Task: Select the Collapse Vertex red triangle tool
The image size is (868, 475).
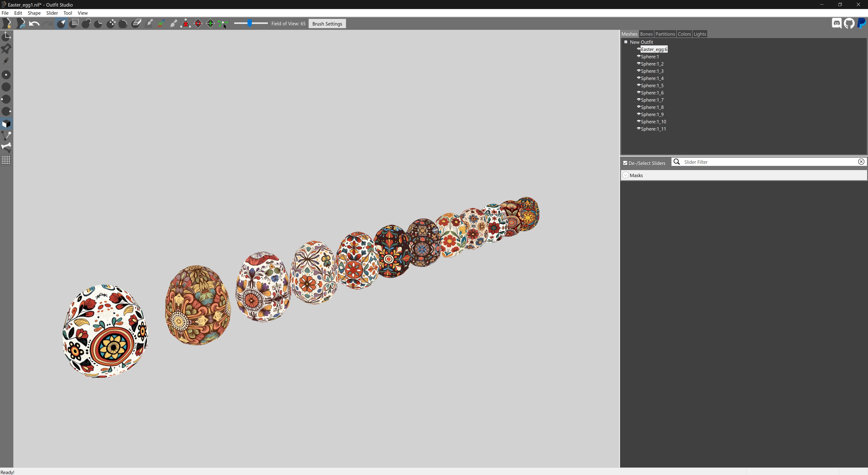Action: pos(186,23)
